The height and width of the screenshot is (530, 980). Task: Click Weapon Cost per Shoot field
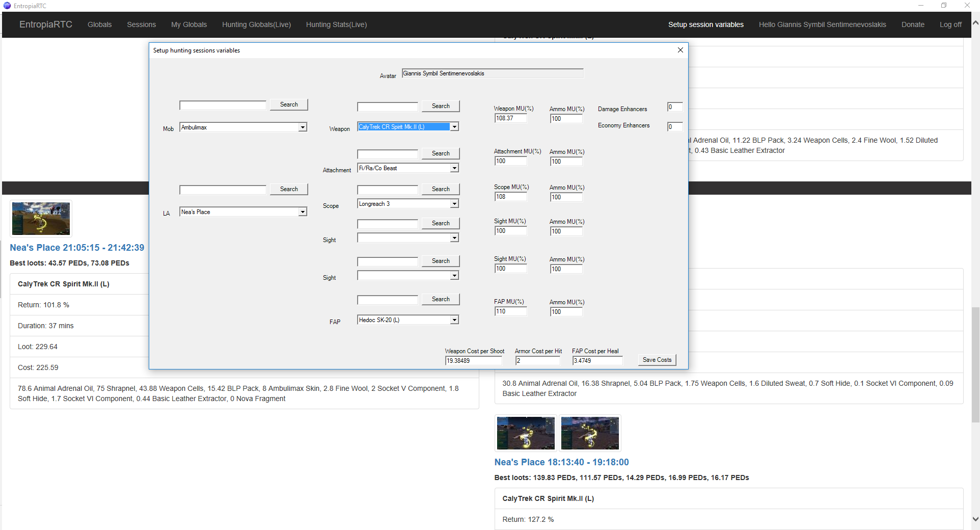474,361
